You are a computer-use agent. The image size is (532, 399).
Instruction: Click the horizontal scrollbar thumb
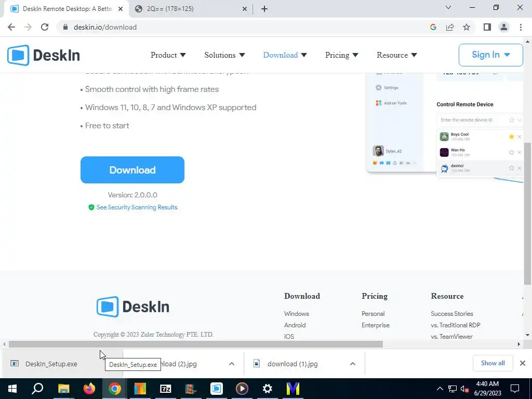(x=196, y=344)
